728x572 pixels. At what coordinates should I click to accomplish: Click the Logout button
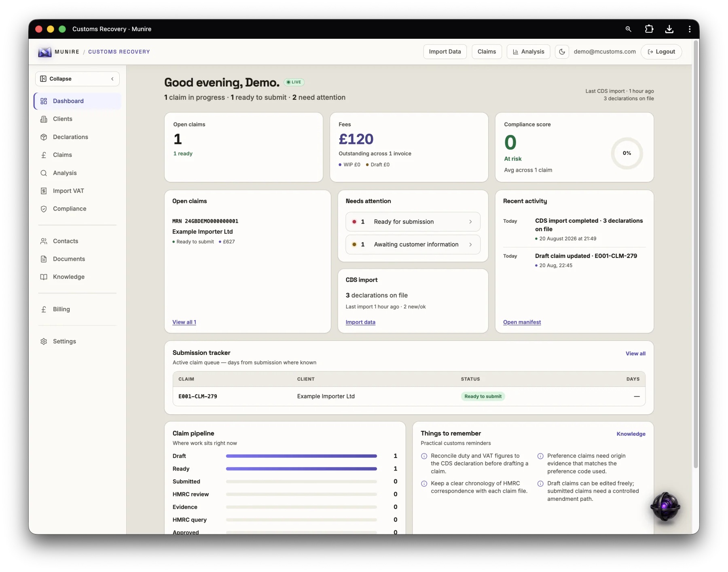click(661, 52)
